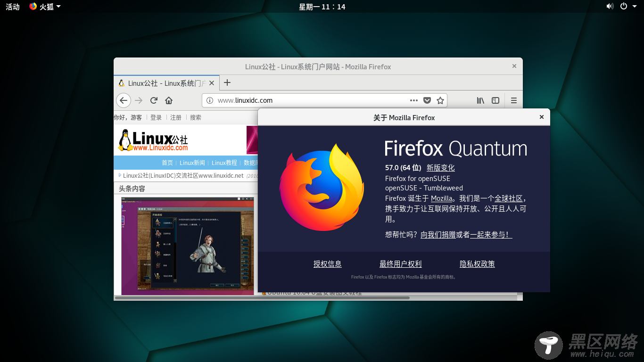This screenshot has width=644, height=362.
Task: Open the Linux公社交流社区 announcement link
Action: click(183, 175)
